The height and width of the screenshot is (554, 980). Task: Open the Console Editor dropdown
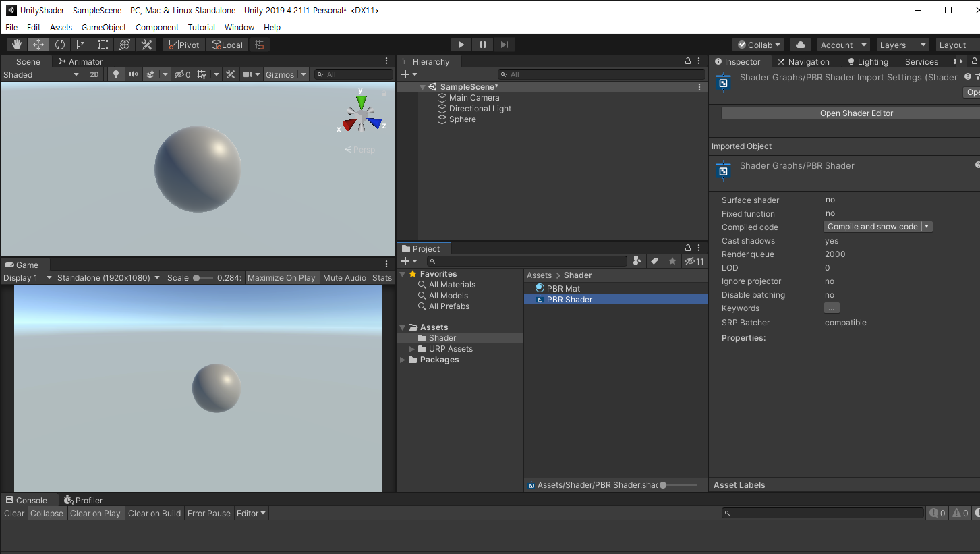click(x=252, y=513)
